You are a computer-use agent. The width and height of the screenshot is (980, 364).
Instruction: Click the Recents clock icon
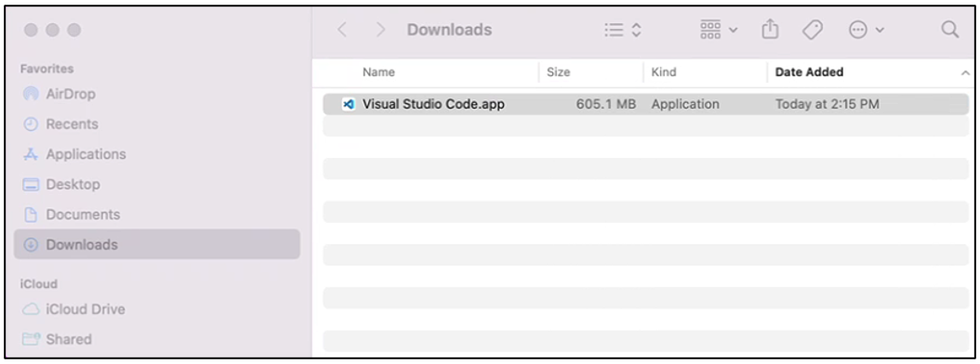coord(30,124)
